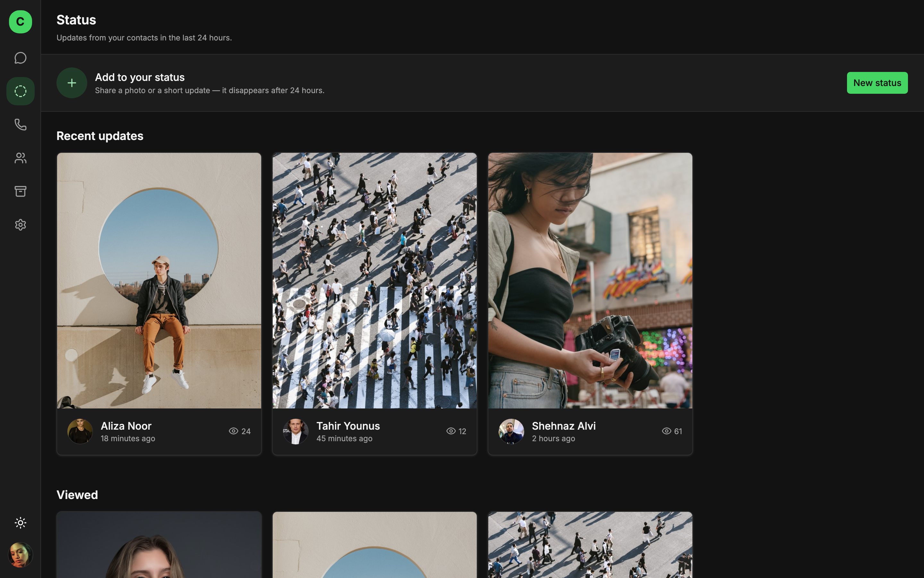The image size is (924, 578).
Task: Open Aliza Noor's status photo
Action: coord(159,281)
